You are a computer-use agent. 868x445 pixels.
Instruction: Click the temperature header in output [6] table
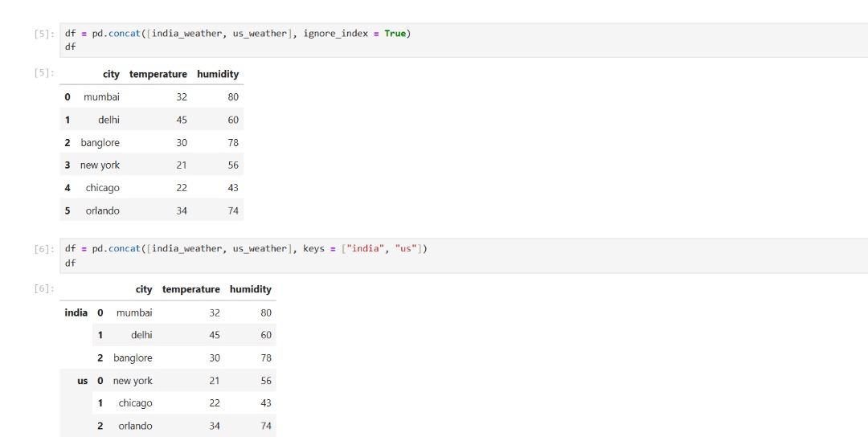point(191,289)
